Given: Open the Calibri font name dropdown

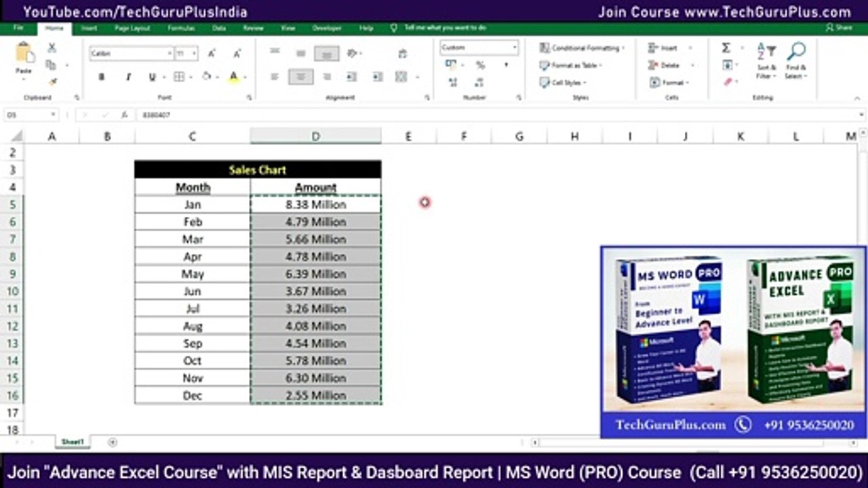Looking at the screenshot, I should (x=170, y=54).
